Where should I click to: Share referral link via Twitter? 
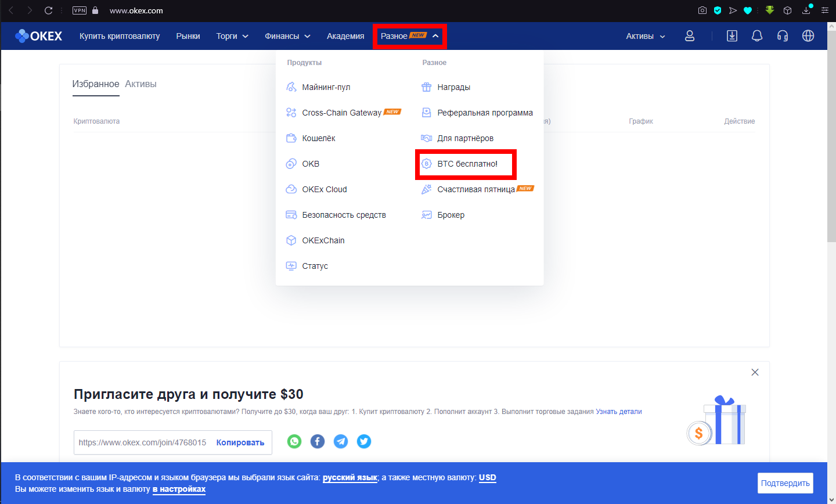point(364,441)
